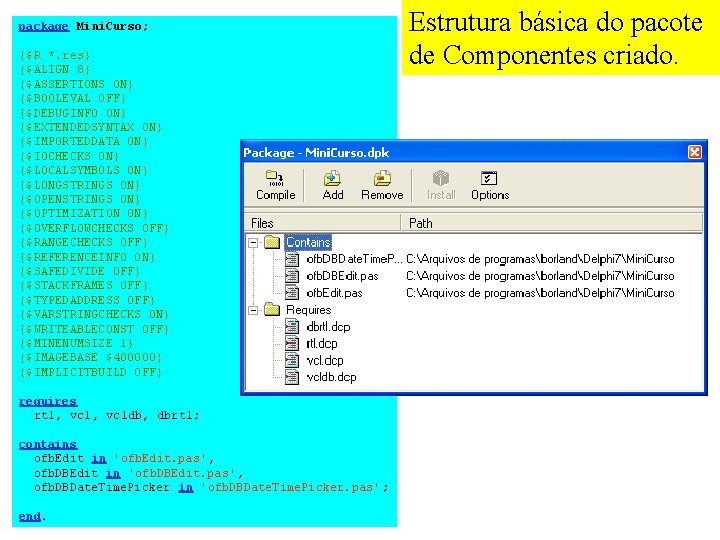Image resolution: width=720 pixels, height=540 pixels.
Task: Click the path of ofbDBEdit.pas row
Action: 540,276
